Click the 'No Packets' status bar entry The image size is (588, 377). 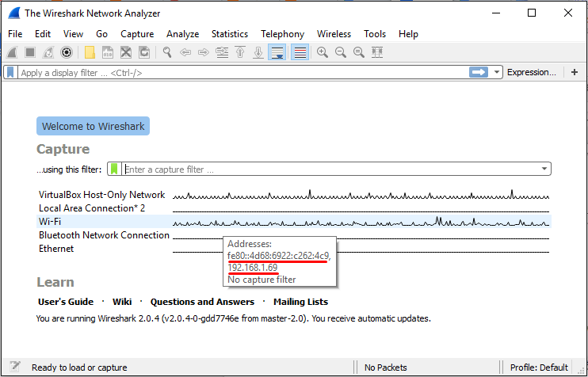[385, 367]
